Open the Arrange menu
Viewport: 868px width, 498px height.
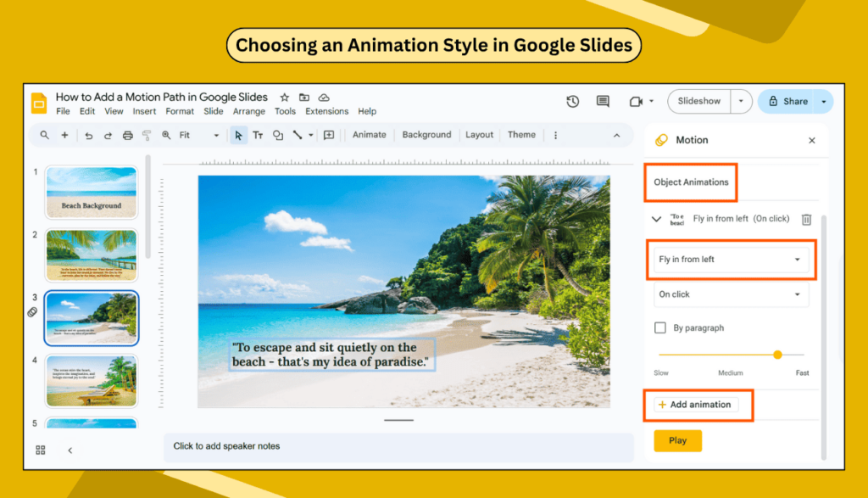248,111
